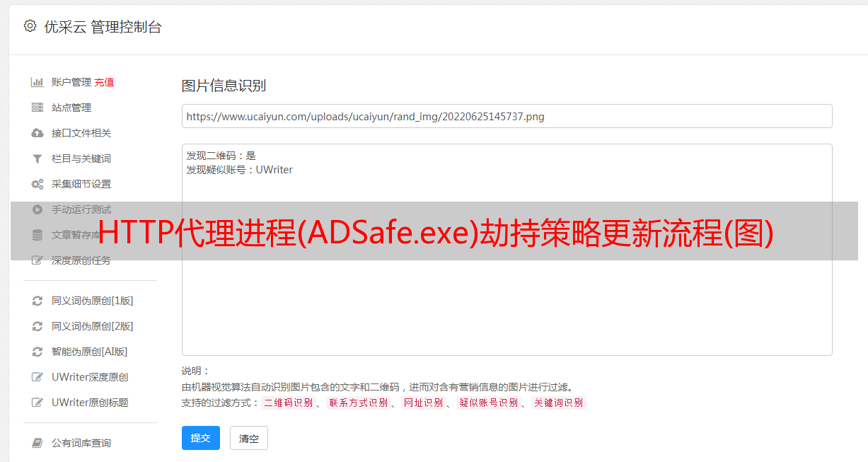Go to UWriter原创标题 page
Screen dimensions: 868x462
point(90,403)
